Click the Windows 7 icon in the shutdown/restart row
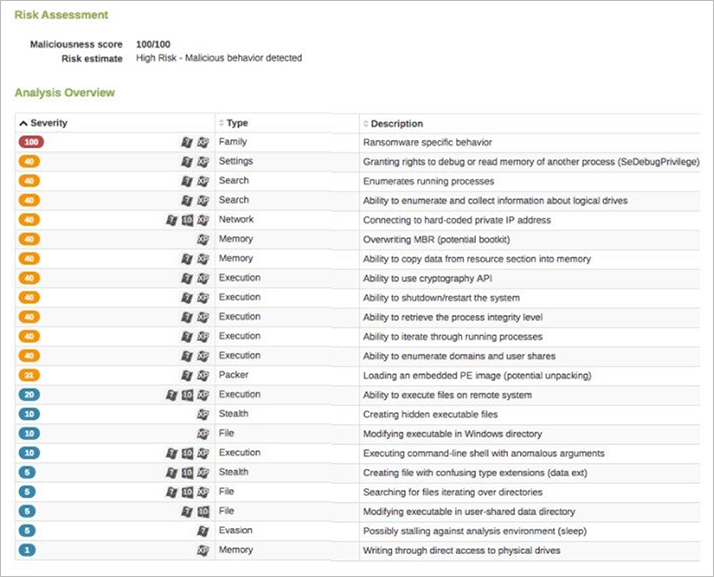714x577 pixels. 187,298
